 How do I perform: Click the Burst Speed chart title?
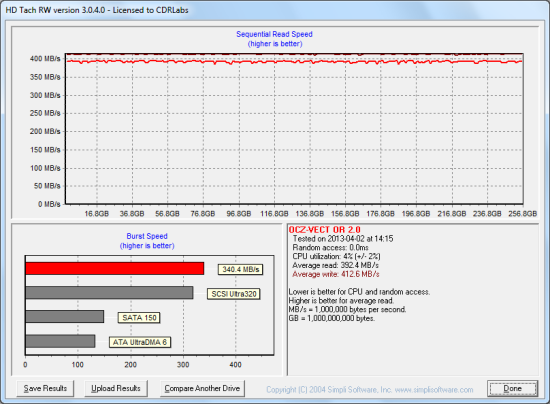(x=147, y=236)
